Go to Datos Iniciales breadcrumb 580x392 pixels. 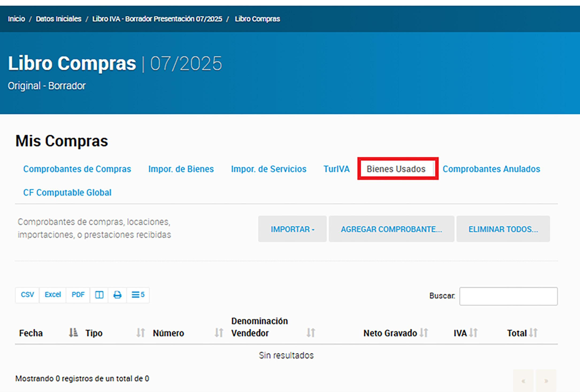pos(59,19)
